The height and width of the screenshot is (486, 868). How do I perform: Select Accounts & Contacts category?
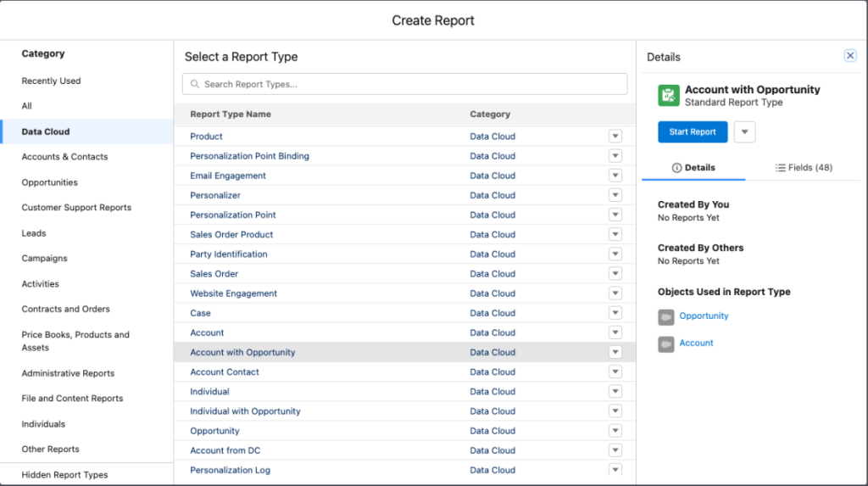64,157
